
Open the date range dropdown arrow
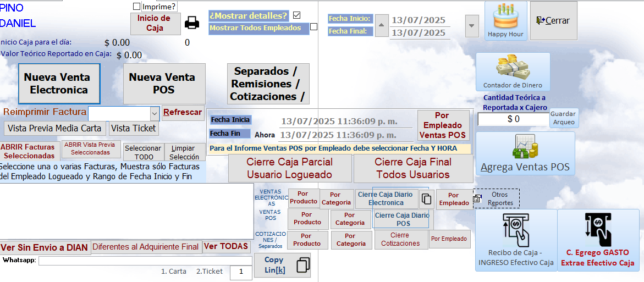(x=471, y=25)
